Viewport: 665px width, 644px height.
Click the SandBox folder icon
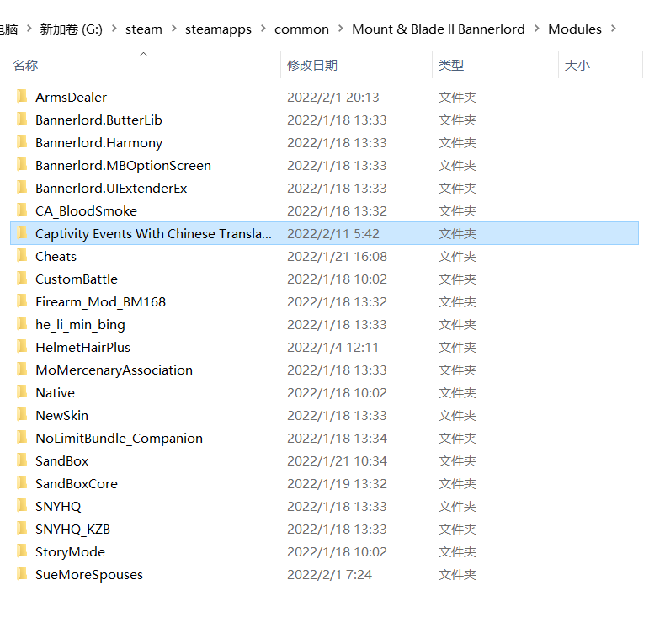point(22,460)
